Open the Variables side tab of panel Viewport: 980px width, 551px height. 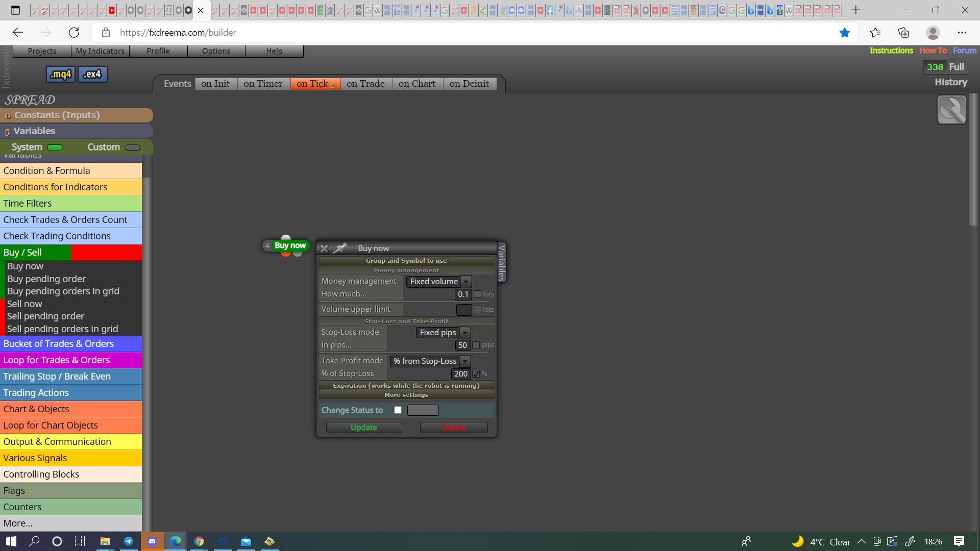coord(502,262)
